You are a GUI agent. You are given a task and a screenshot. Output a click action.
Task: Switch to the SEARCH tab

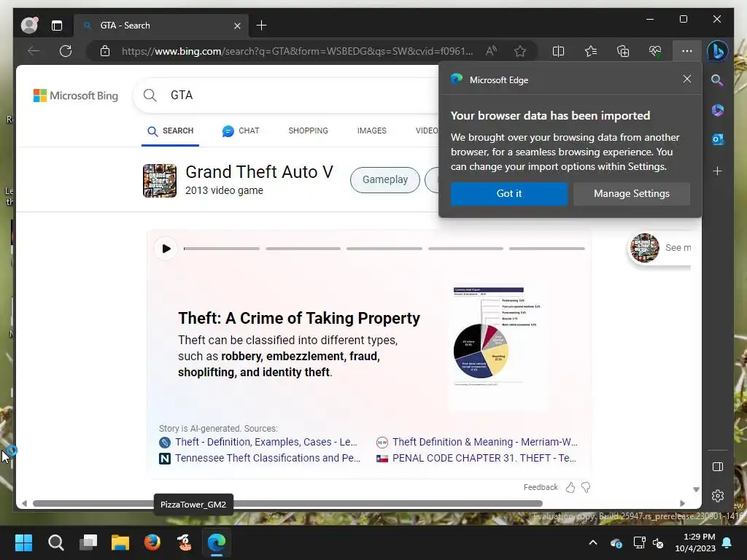(170, 131)
